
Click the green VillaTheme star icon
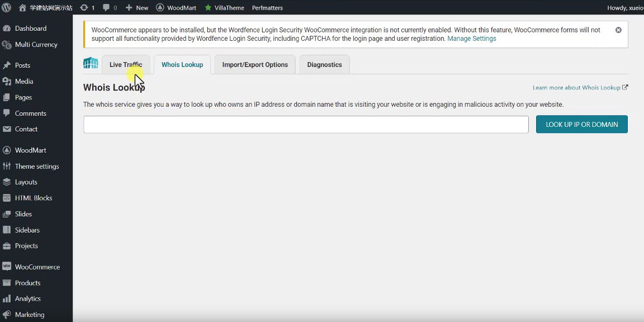[x=208, y=7]
